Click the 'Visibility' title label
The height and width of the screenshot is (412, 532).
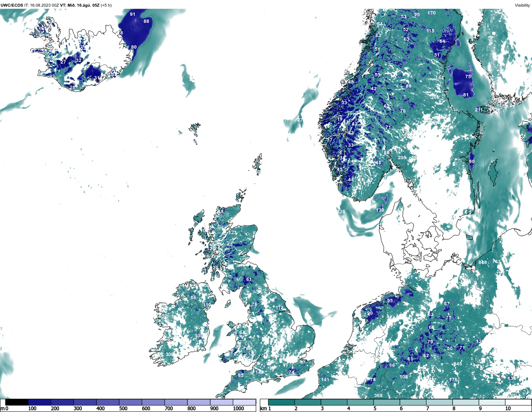(x=522, y=5)
